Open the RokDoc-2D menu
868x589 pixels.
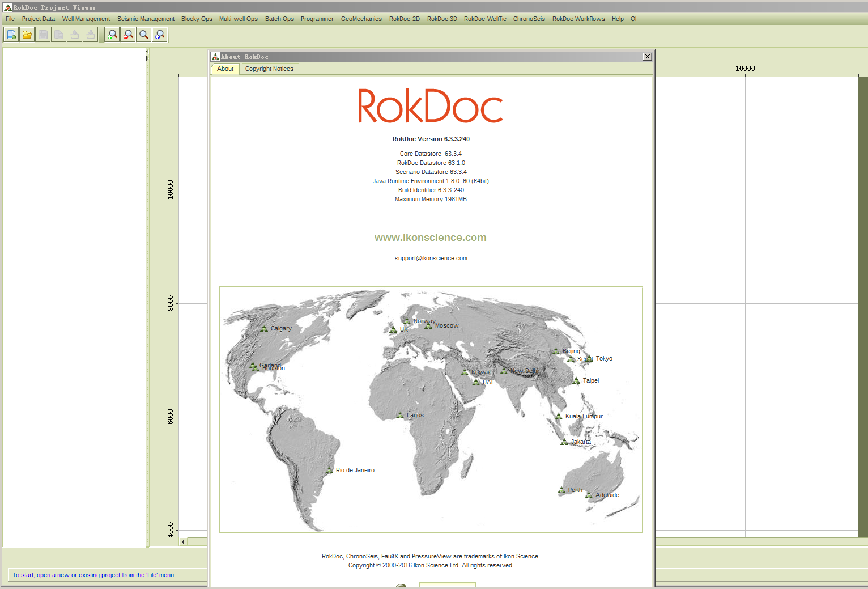click(405, 19)
